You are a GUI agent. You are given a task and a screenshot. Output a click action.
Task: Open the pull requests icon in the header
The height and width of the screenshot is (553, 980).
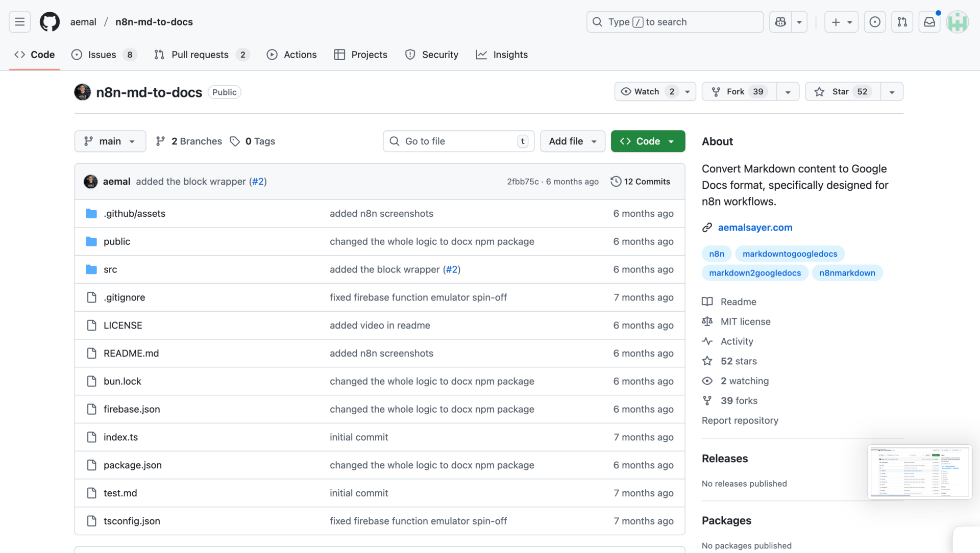click(x=902, y=22)
